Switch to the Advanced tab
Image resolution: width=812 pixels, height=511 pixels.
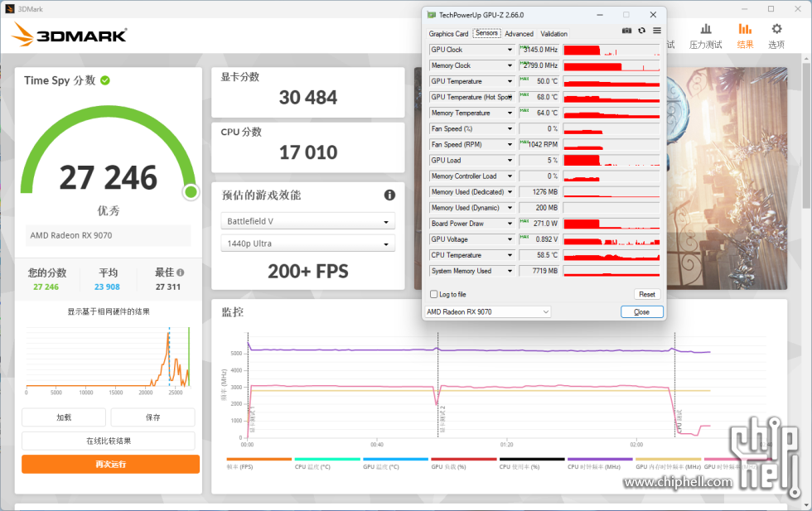[x=519, y=34]
